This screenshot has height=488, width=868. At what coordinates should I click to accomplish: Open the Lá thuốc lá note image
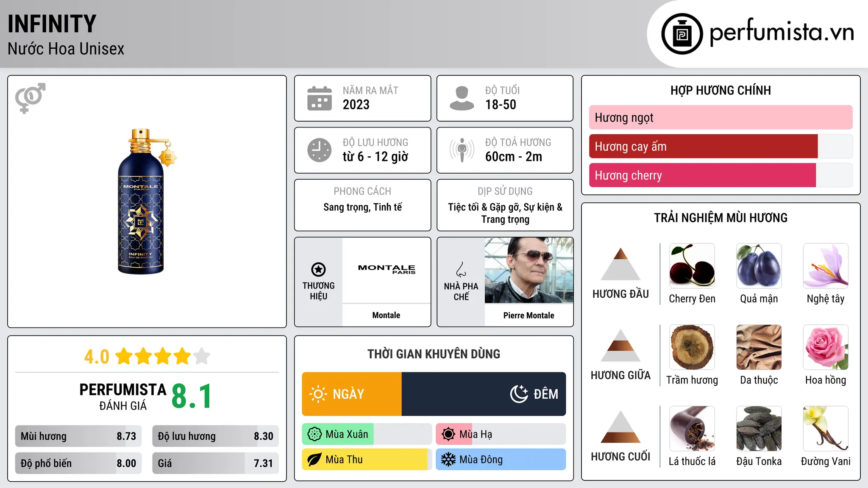coord(692,428)
